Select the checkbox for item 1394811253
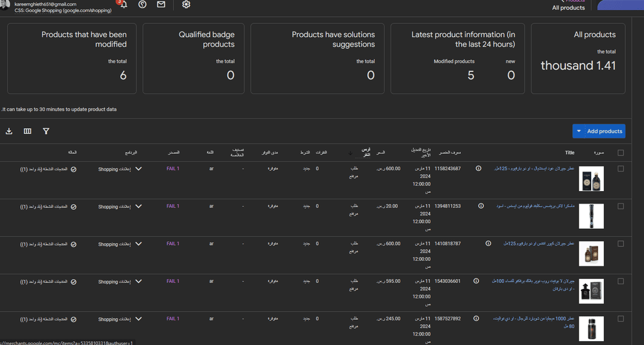 click(x=621, y=206)
